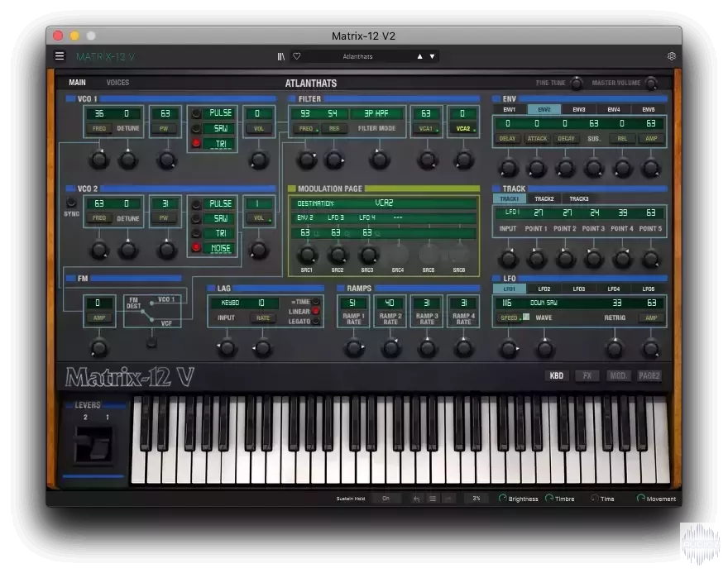Image resolution: width=728 pixels, height=573 pixels.
Task: Open the LAG input KEYBD selector
Action: [x=230, y=303]
